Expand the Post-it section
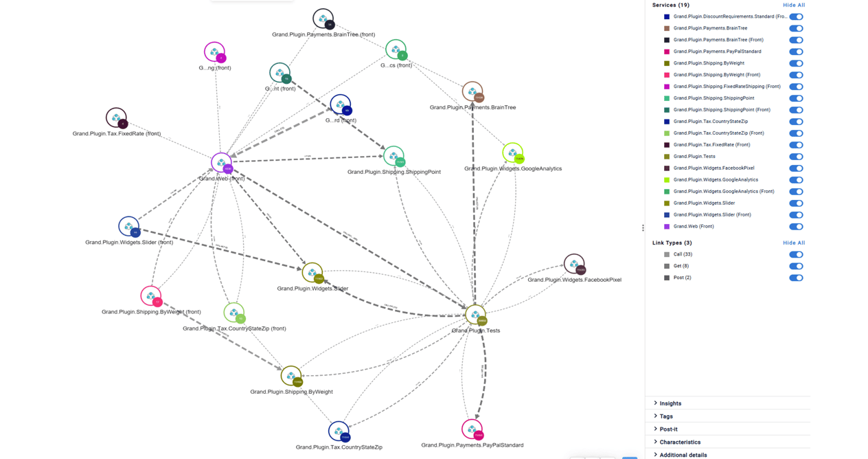868x459 pixels. point(668,429)
